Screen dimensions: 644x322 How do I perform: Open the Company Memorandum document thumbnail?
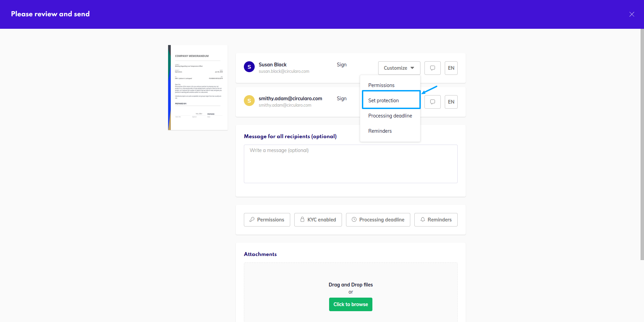click(198, 87)
